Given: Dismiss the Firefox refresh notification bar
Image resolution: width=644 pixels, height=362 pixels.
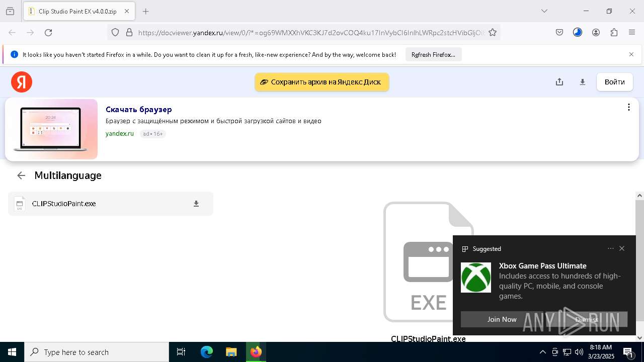Looking at the screenshot, I should (631, 54).
